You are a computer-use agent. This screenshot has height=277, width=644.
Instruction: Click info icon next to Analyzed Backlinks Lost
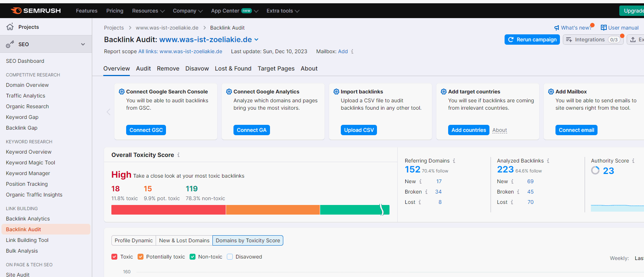tap(512, 202)
